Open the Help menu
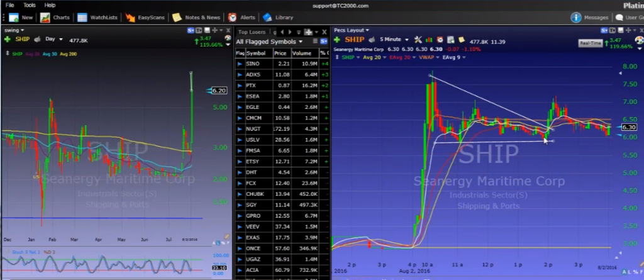Image resolution: width=644 pixels, height=280 pixels. click(50, 5)
